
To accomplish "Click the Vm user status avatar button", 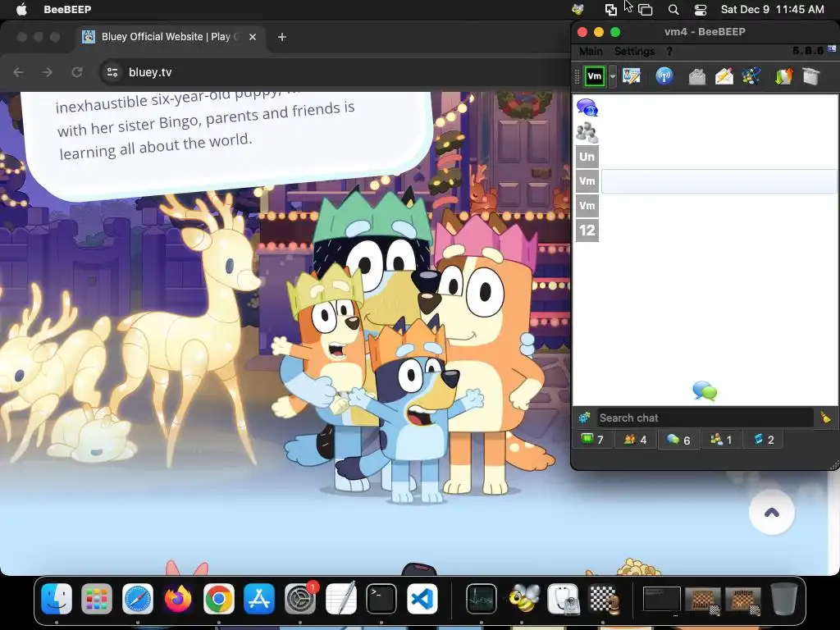I will 595,76.
